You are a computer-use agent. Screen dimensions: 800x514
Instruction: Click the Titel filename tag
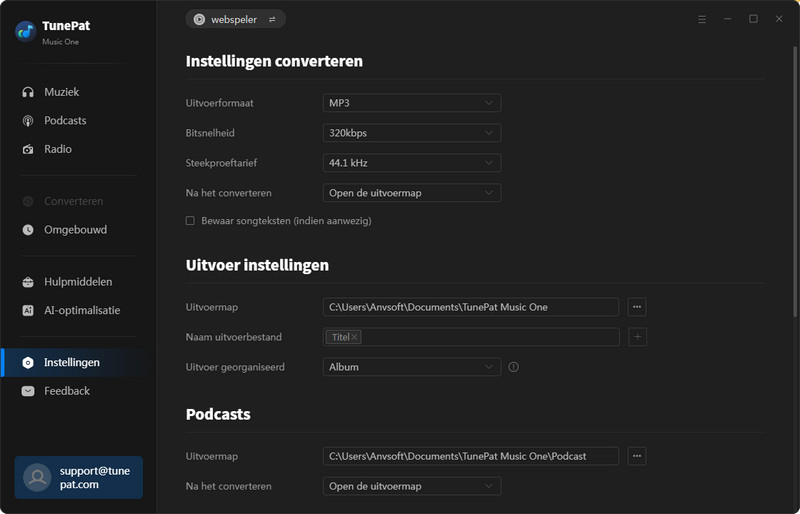point(343,337)
